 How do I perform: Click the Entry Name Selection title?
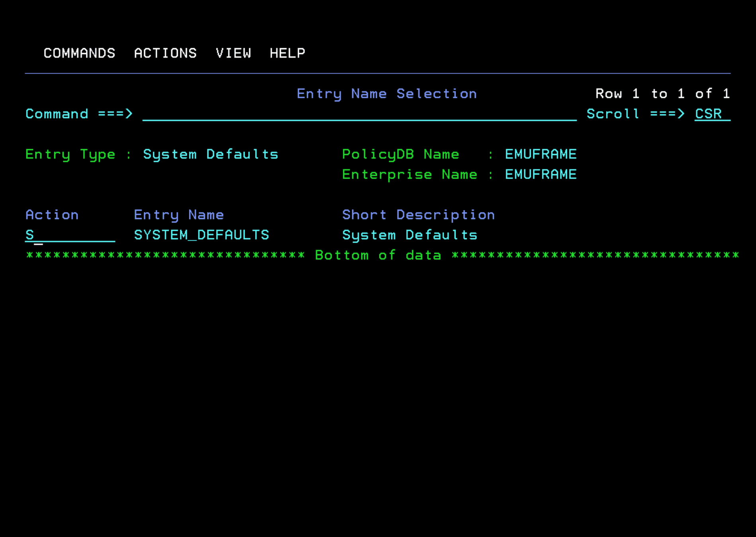(386, 93)
